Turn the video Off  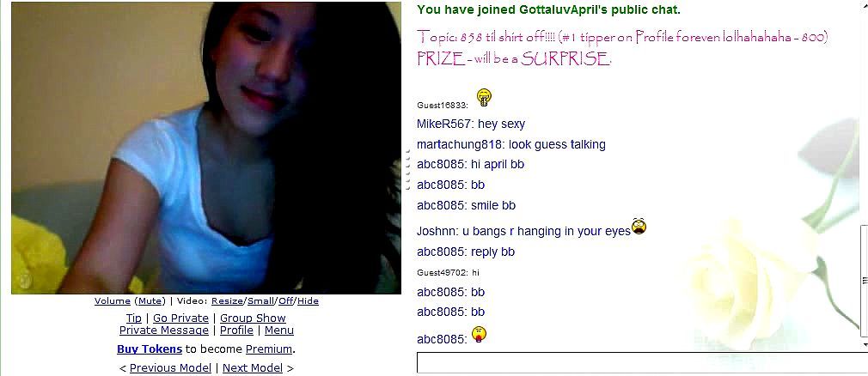pyautogui.click(x=285, y=300)
